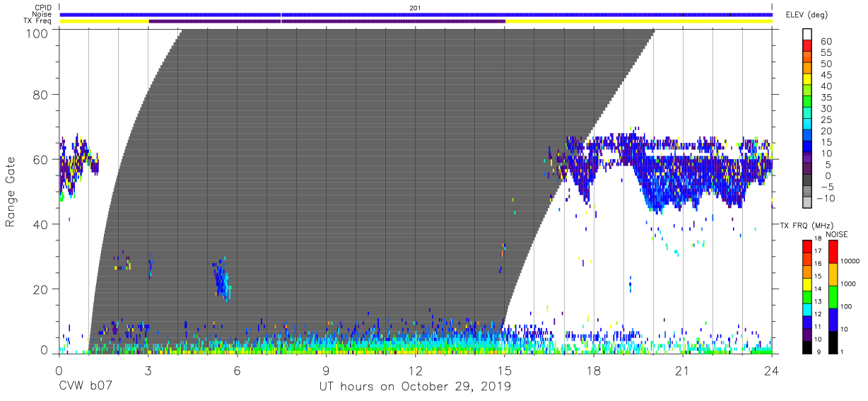Click the 'CVW b07' radar beam label

point(86,386)
